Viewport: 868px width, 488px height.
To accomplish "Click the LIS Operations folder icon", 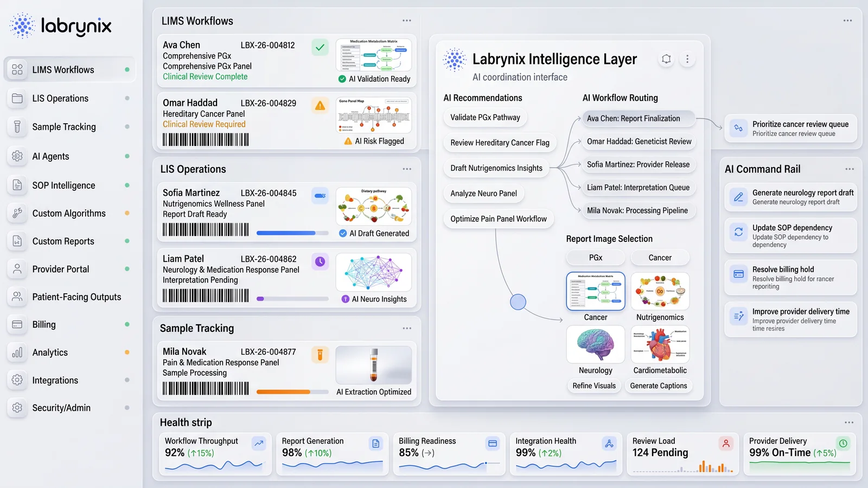I will coord(17,98).
